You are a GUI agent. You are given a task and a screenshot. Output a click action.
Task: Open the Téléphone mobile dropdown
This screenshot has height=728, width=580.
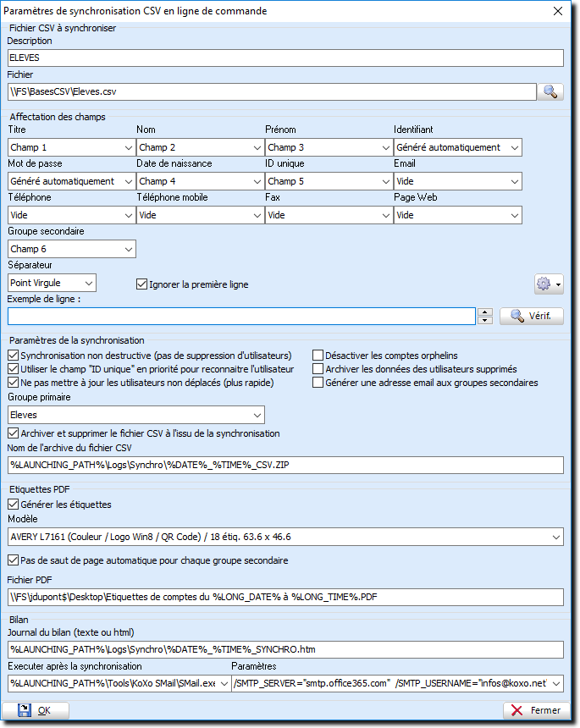pyautogui.click(x=201, y=215)
